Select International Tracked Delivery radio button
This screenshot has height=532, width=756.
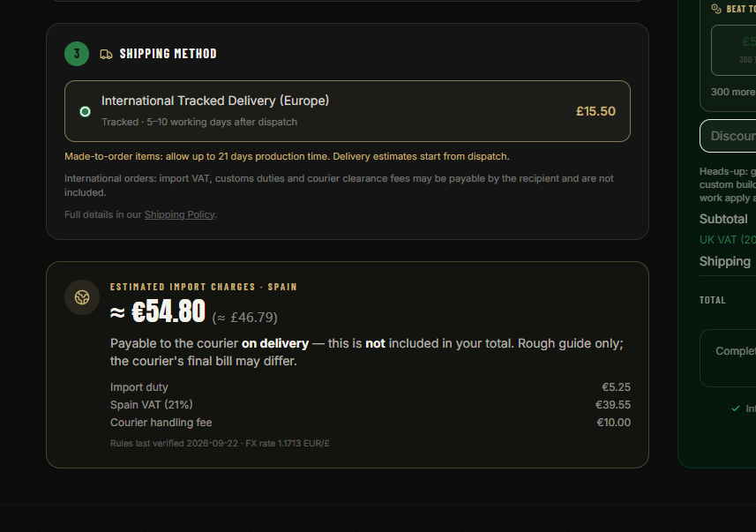(x=85, y=112)
